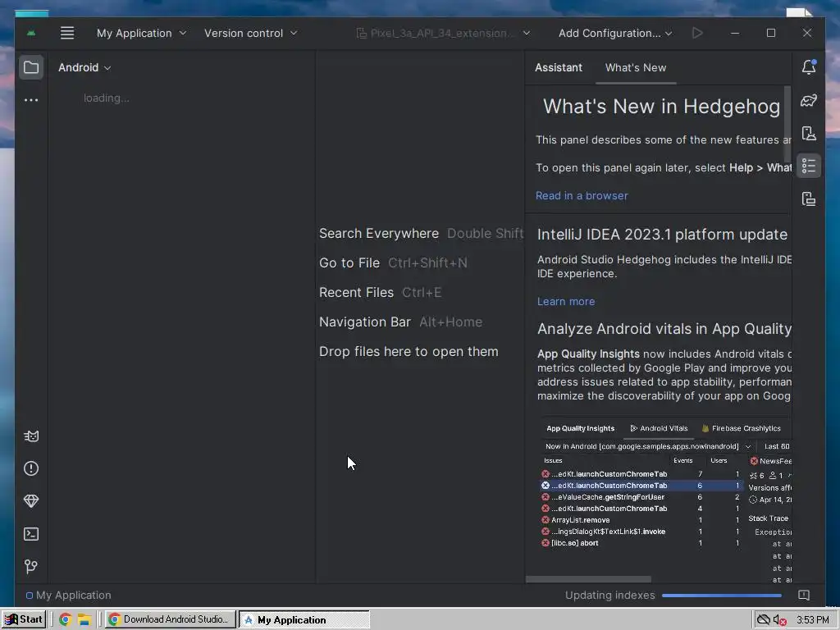The height and width of the screenshot is (630, 840).
Task: Open the Terminal tool window
Action: tap(31, 534)
